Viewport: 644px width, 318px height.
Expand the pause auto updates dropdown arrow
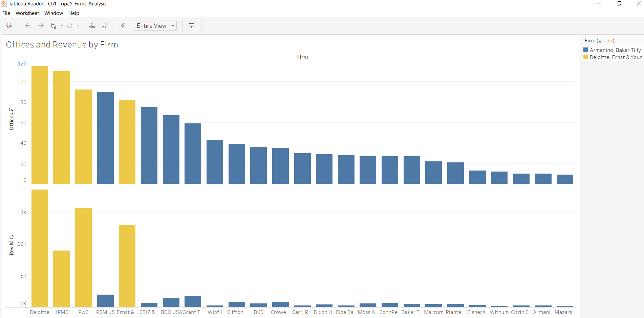coord(62,25)
